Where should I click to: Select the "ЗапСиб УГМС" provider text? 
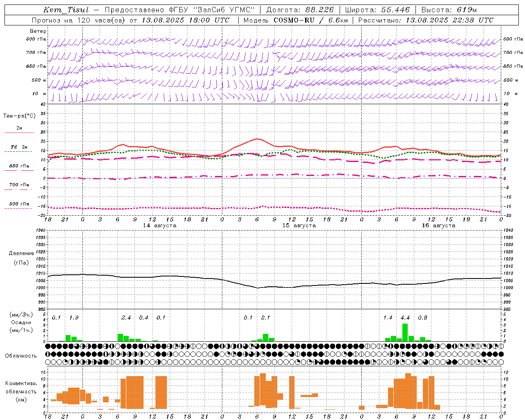click(x=224, y=10)
